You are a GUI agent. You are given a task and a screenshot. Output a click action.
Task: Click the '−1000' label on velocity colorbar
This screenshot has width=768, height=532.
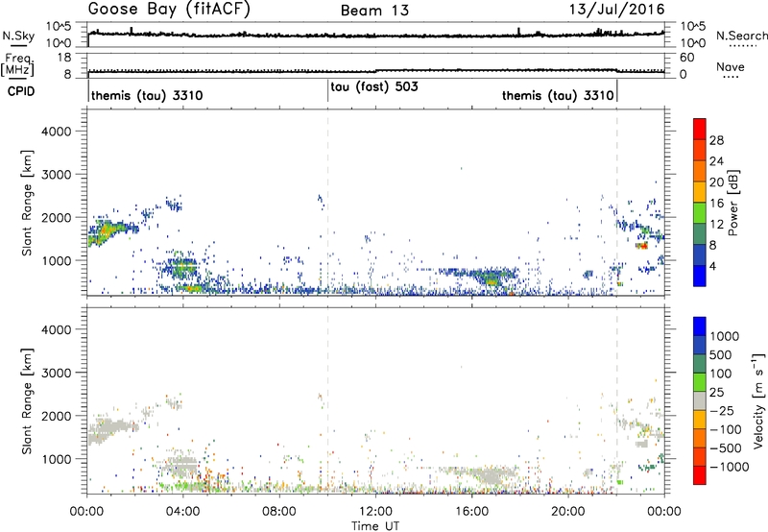[x=730, y=467]
